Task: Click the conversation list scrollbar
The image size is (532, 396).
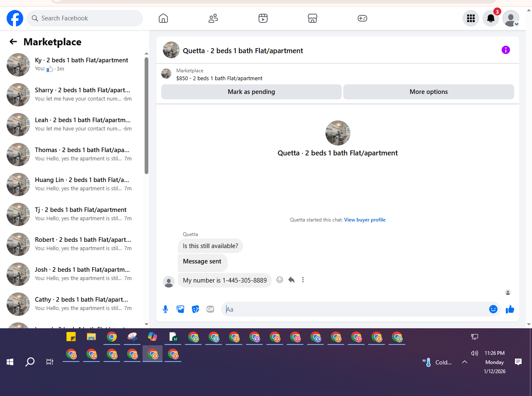Action: point(146,116)
